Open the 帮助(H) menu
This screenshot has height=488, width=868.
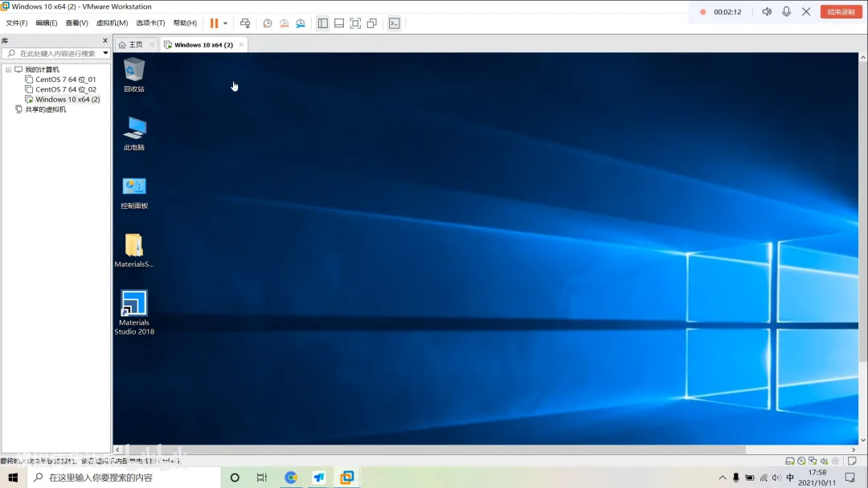(185, 23)
